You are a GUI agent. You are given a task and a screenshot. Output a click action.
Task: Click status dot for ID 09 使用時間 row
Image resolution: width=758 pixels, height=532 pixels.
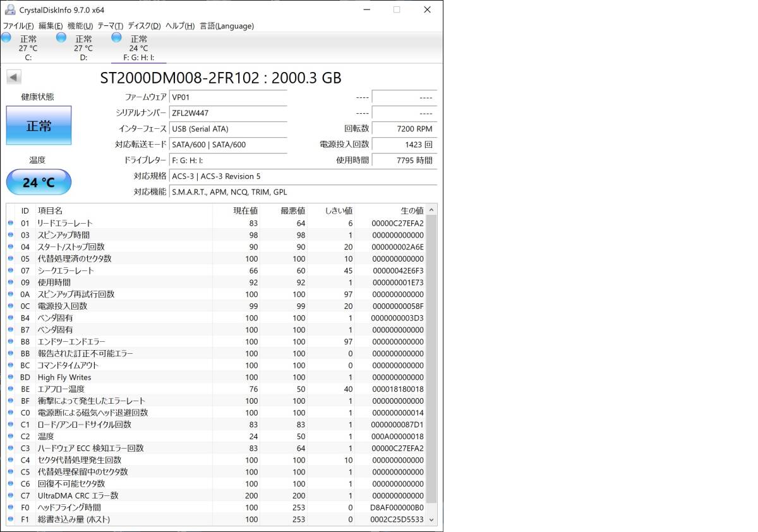(10, 282)
